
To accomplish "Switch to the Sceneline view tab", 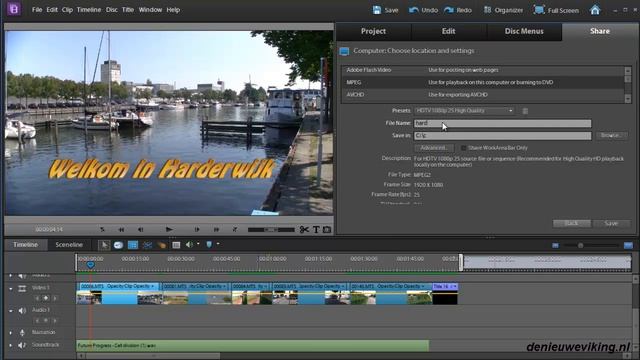I will (69, 245).
